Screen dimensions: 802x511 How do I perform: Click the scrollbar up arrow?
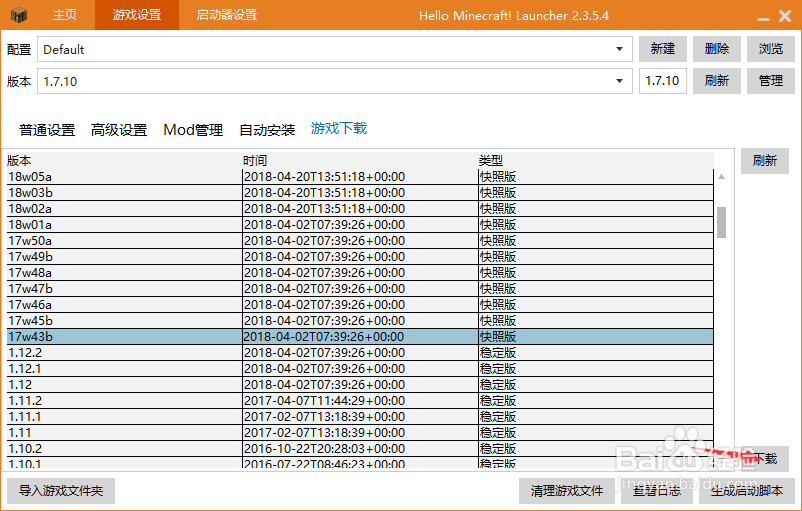point(721,176)
